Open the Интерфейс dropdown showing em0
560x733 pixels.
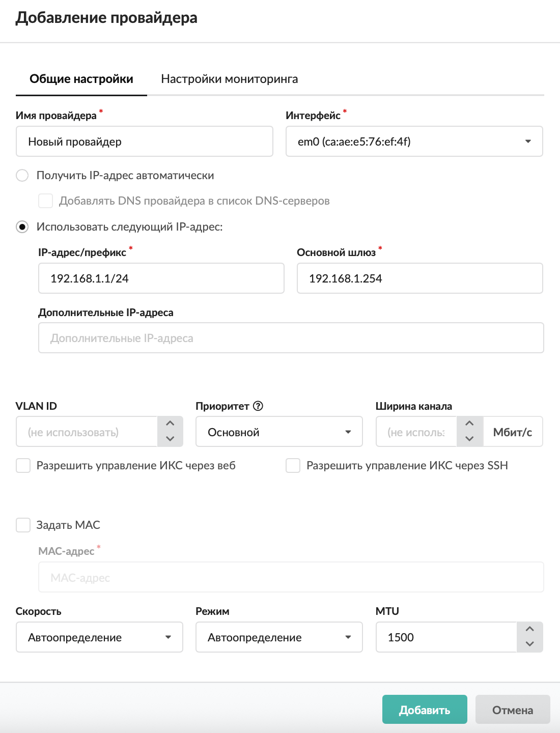[x=414, y=142]
